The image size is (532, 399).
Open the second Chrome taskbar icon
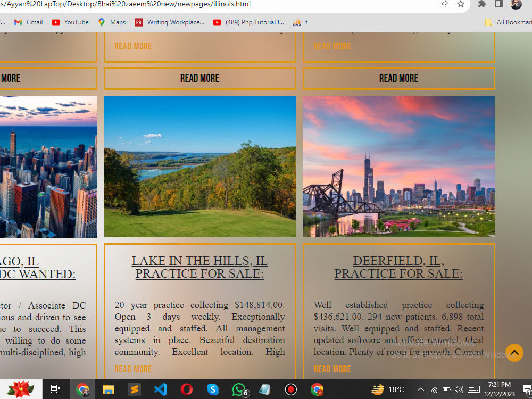tap(317, 389)
